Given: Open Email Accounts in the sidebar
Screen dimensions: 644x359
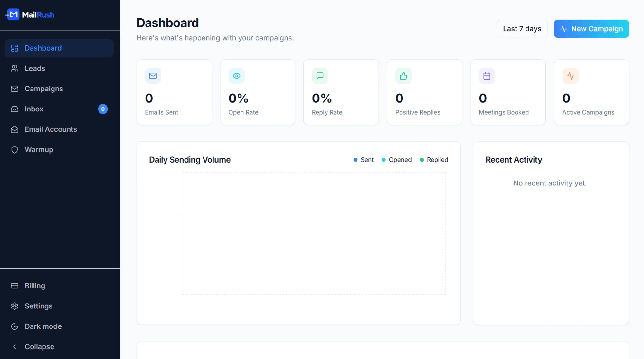Looking at the screenshot, I should tap(59, 129).
